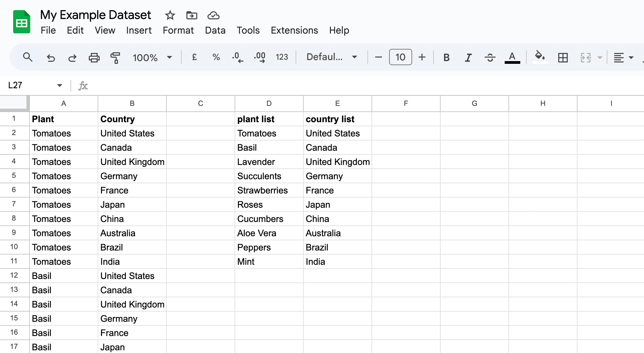Open the fill color paint bucket
The width and height of the screenshot is (644, 353).
point(540,57)
